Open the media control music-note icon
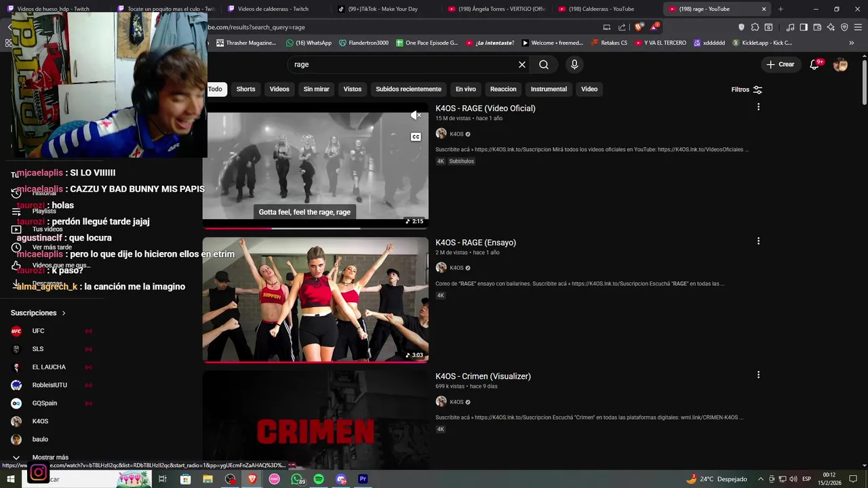This screenshot has height=488, width=868. click(x=790, y=27)
